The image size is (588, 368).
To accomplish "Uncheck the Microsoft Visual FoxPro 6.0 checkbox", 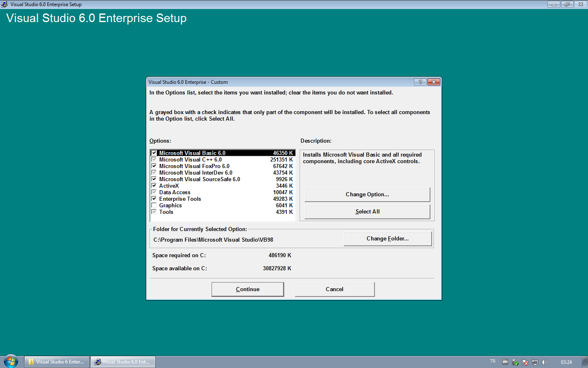I will (x=154, y=166).
